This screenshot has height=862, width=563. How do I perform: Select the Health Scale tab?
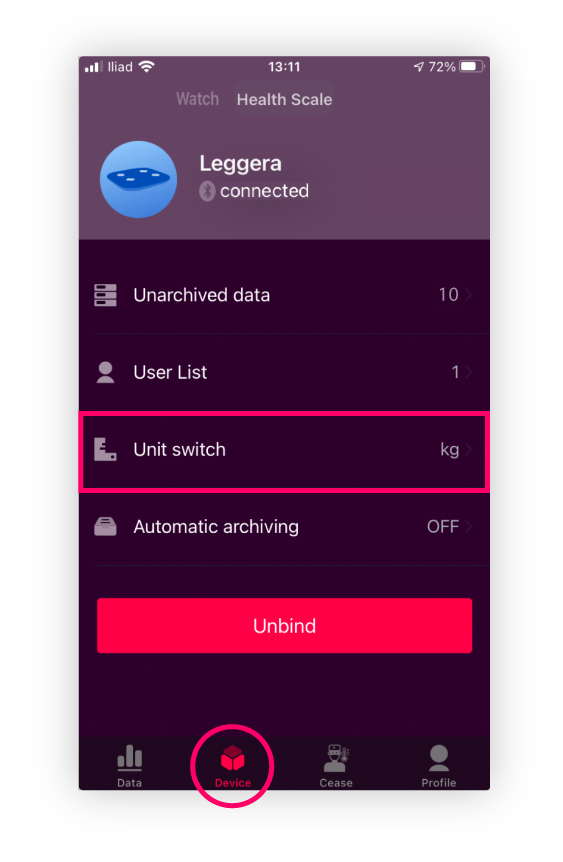coord(284,100)
